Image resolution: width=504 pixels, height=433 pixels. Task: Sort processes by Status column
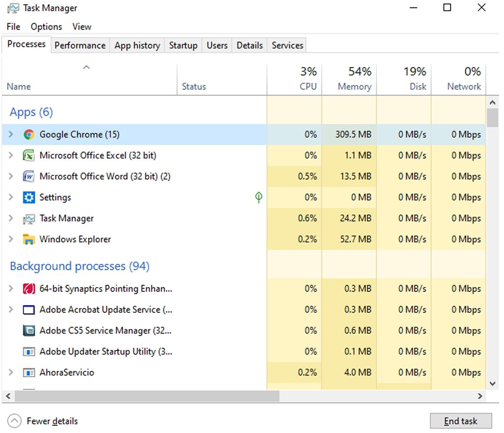tap(222, 80)
